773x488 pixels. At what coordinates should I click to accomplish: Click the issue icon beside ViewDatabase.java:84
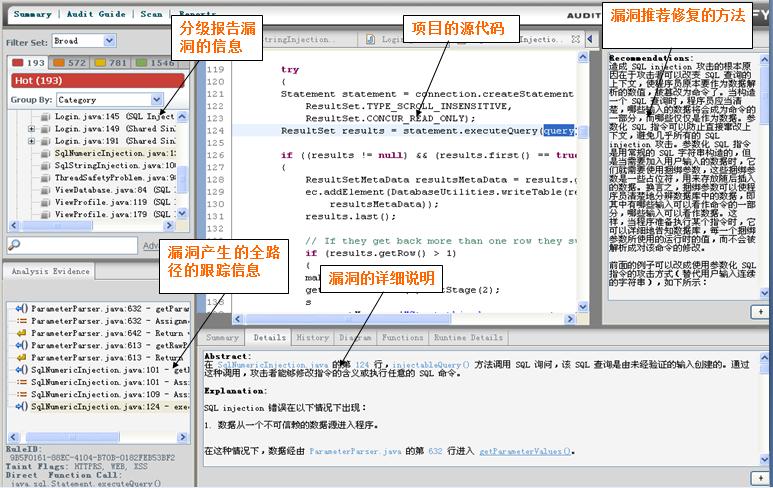[x=45, y=190]
